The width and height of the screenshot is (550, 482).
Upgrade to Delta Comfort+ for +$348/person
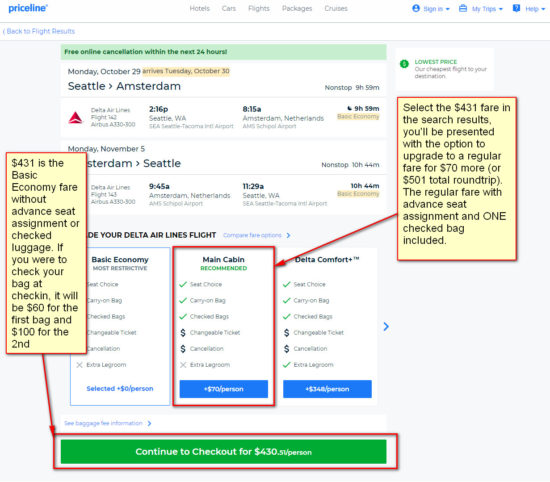(327, 389)
